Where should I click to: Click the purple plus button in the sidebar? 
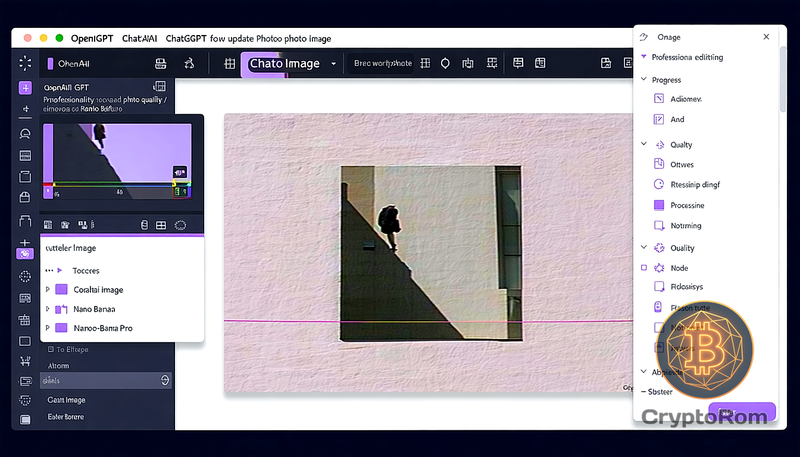(x=25, y=88)
